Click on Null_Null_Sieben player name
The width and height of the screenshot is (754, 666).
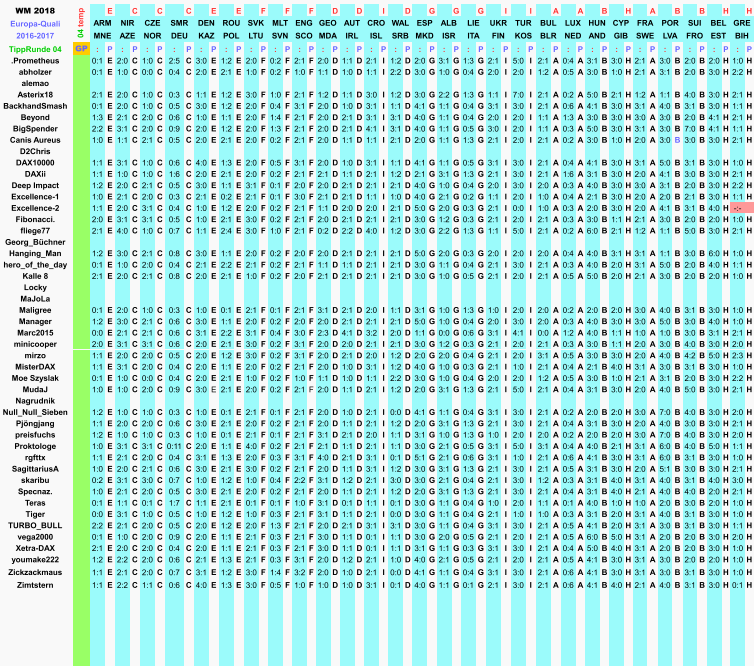36,412
